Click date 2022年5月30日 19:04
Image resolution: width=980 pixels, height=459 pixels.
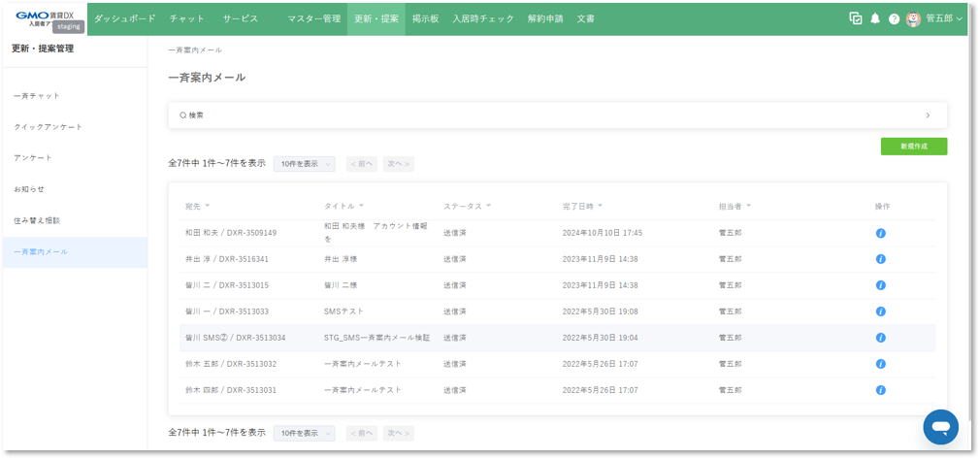600,338
